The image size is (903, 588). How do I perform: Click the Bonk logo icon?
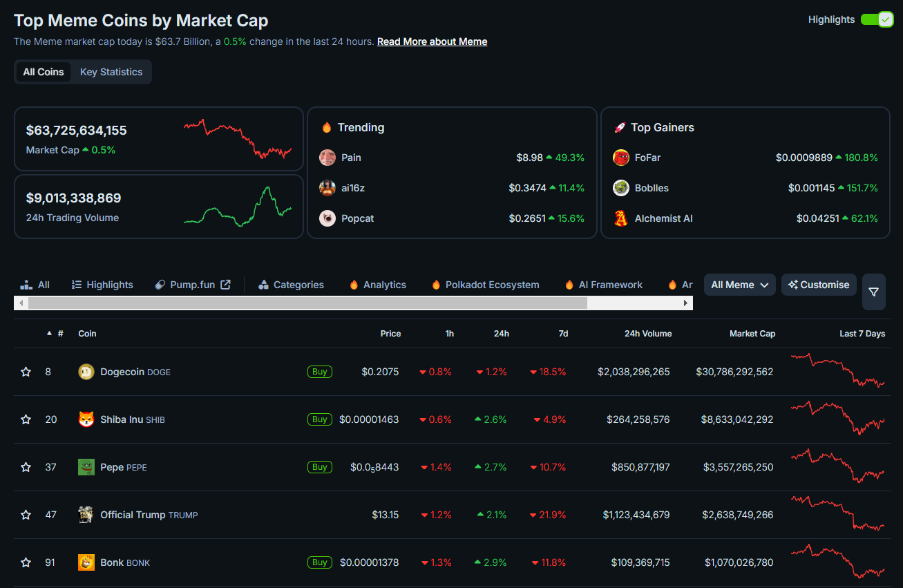(x=86, y=562)
